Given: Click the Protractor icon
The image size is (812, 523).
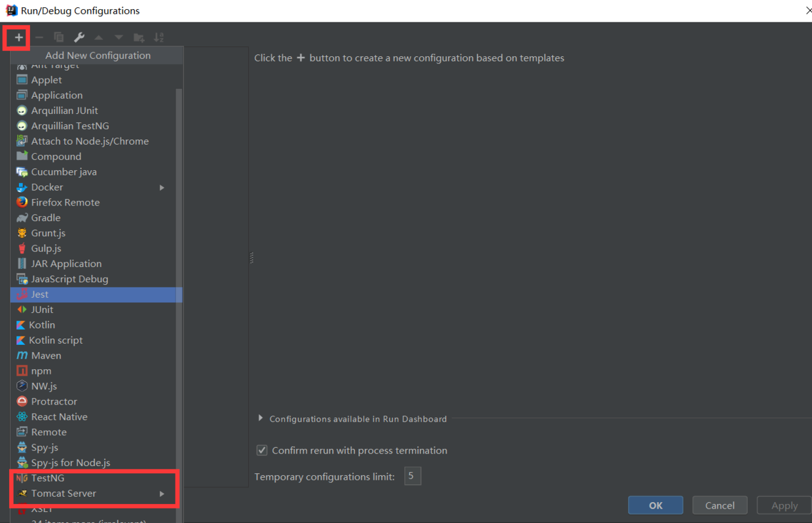Looking at the screenshot, I should (x=22, y=401).
